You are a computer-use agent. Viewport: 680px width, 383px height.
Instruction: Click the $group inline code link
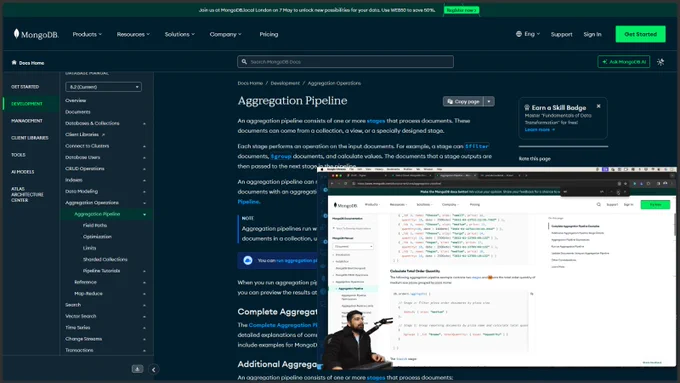click(x=281, y=156)
